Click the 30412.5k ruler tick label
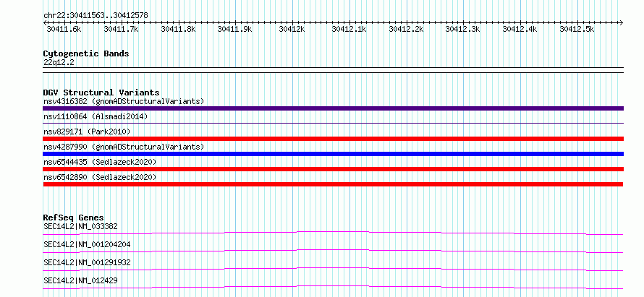Screen dimensions: 644x297 coord(577,29)
